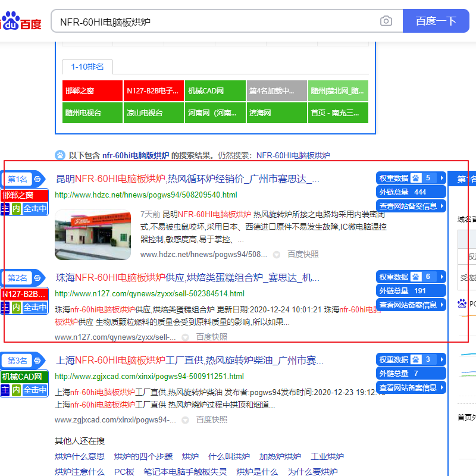The image size is (476, 476).
Task: Click 外链总量 444 badge
Action: tap(411, 192)
